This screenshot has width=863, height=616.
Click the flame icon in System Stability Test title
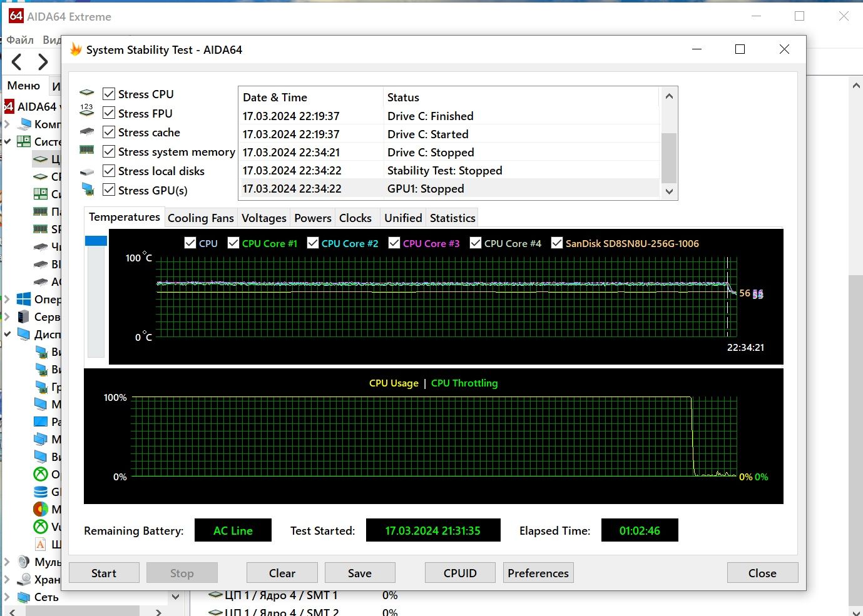pos(76,49)
